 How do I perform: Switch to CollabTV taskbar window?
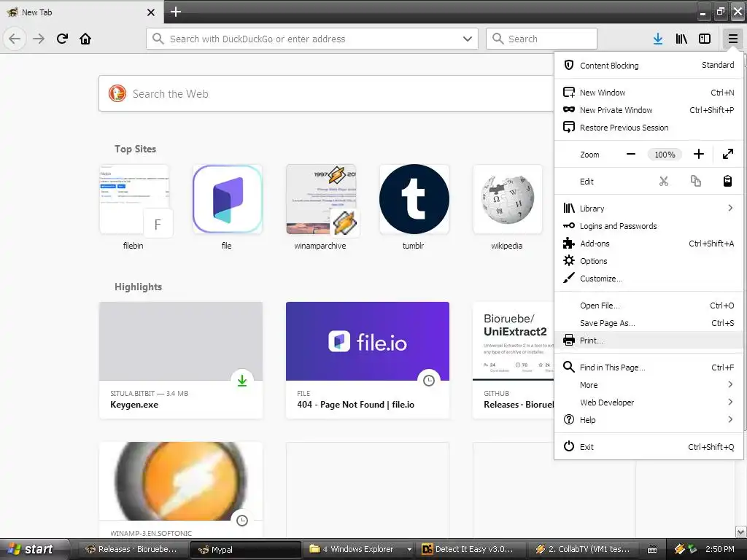click(585, 549)
